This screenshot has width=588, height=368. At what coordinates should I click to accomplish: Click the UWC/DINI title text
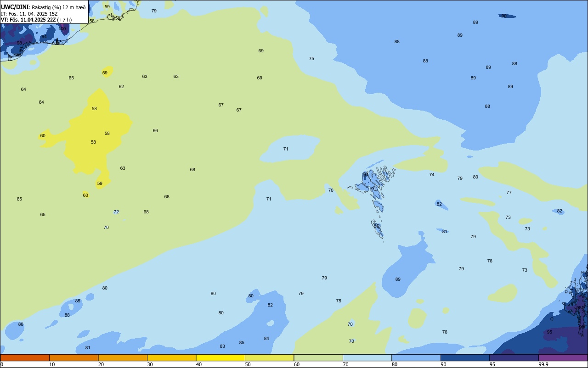[x=15, y=7]
